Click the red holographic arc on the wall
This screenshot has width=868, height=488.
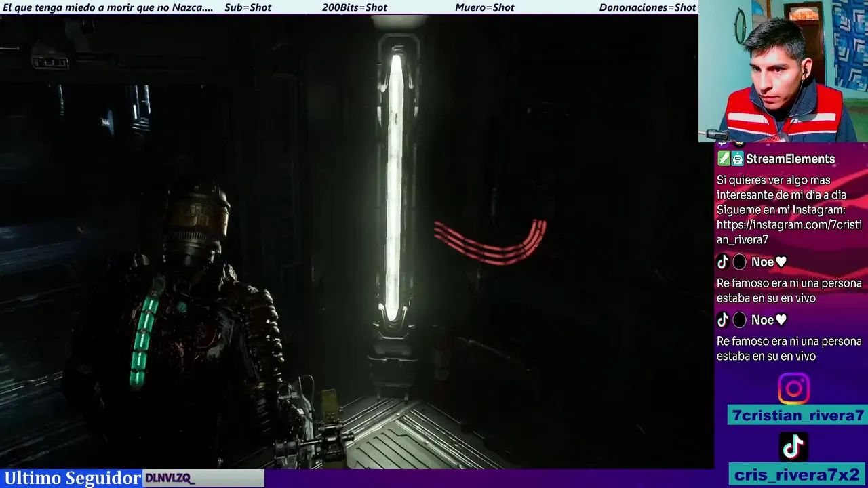click(x=491, y=242)
